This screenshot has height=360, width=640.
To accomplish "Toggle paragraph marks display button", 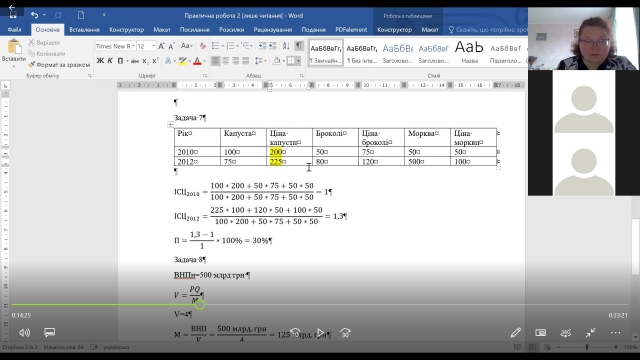I will coord(299,46).
